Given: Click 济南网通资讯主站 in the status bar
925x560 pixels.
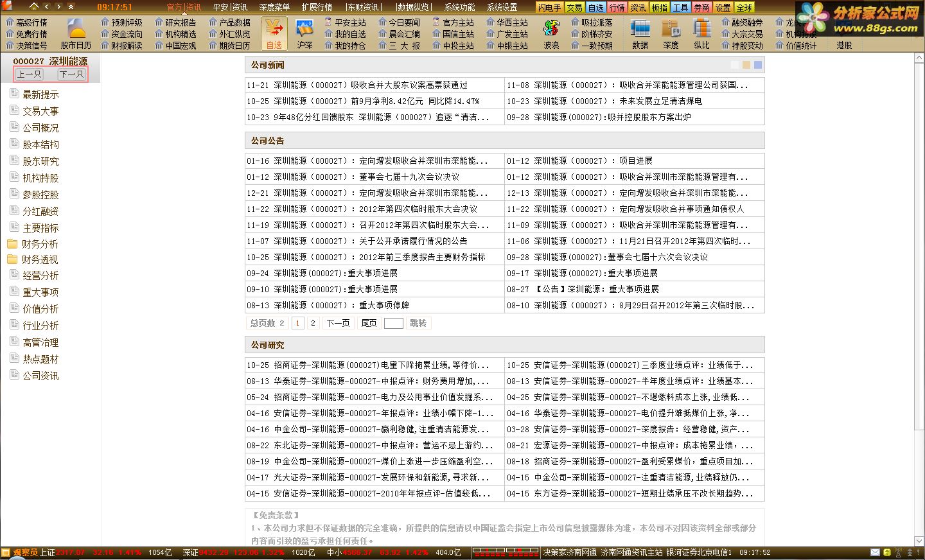Looking at the screenshot, I should point(631,552).
